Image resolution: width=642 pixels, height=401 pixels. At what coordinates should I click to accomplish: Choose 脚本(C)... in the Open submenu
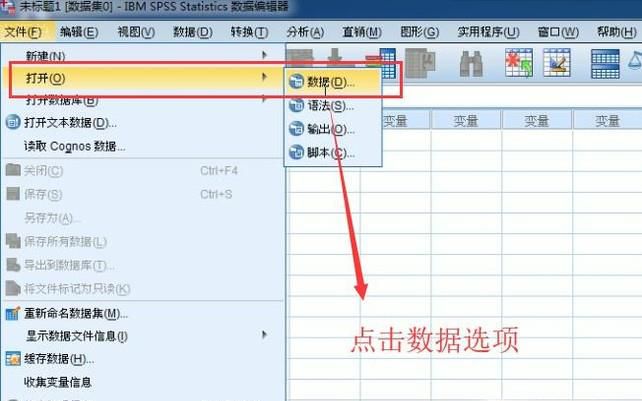coord(333,152)
